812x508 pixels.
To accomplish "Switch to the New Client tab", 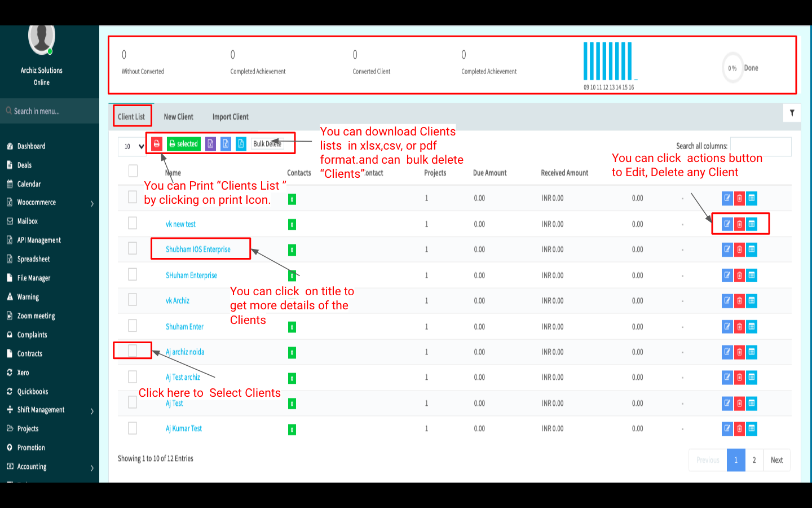I will point(178,117).
